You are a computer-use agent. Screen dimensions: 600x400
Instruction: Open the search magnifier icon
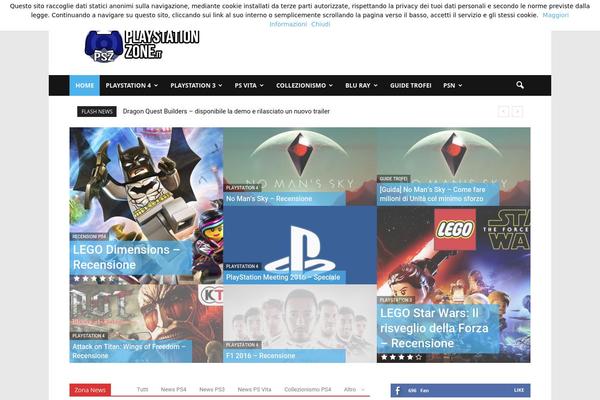(x=520, y=85)
